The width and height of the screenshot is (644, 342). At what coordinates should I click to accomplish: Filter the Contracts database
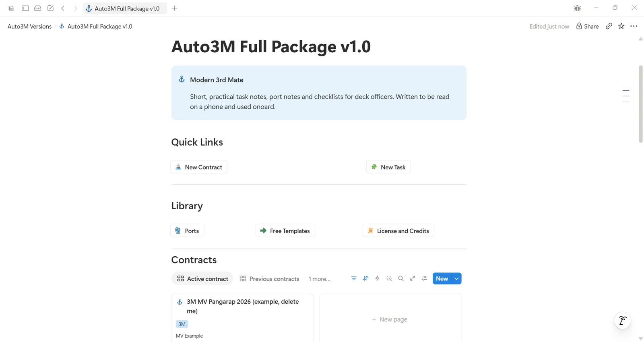354,278
